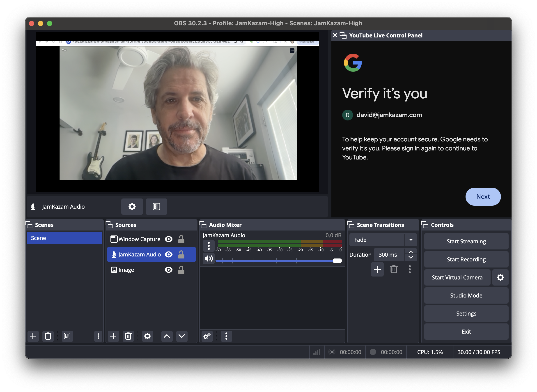537x392 pixels.
Task: Open filters for JamKazam Audio source
Action: (x=156, y=206)
